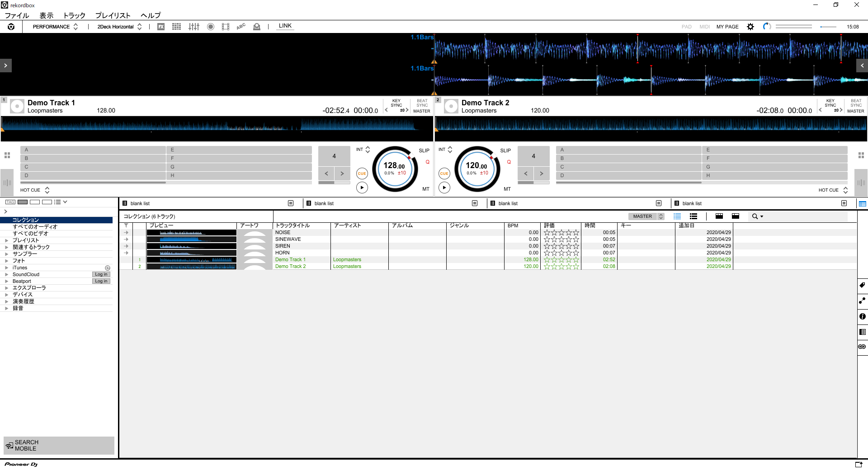Switch to the black bullet list view
This screenshot has width=868, height=470.
click(693, 216)
